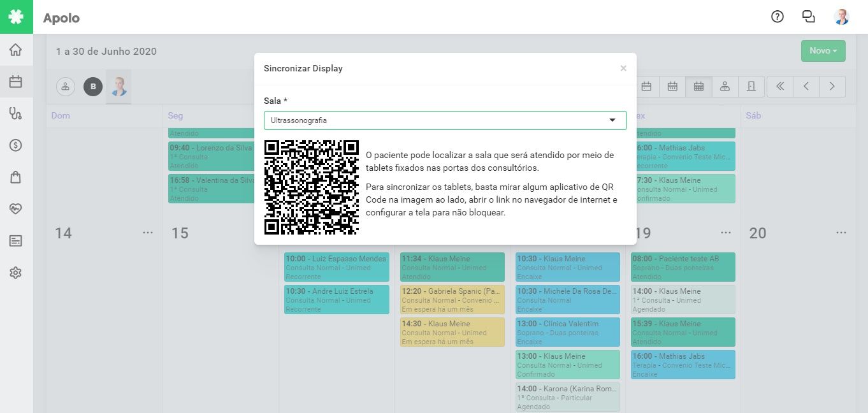The width and height of the screenshot is (868, 413).
Task: Switch to week calendar view icon
Action: pos(672,87)
